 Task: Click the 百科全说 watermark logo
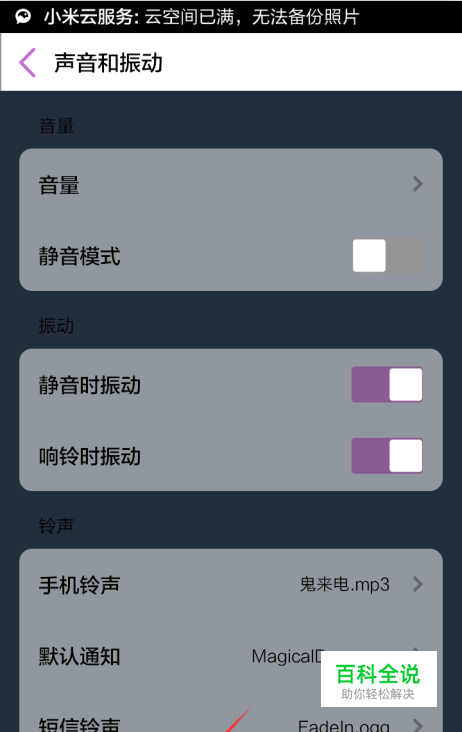(x=378, y=679)
